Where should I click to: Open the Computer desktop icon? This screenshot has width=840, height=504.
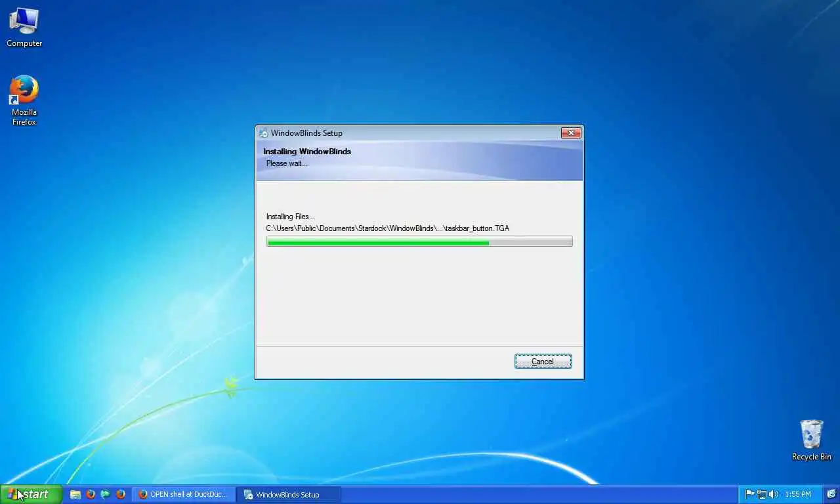click(24, 28)
